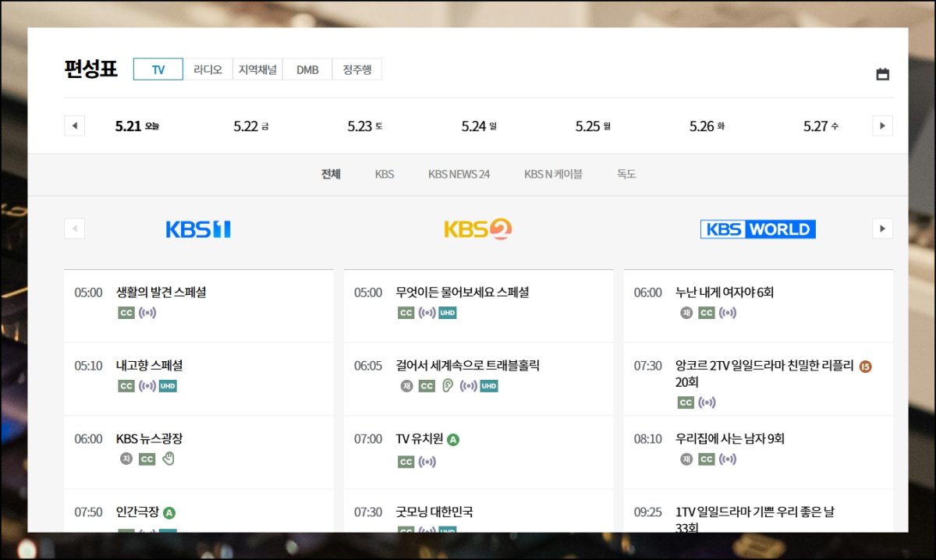Screen dimensions: 936x560
Task: Select the 전체 channel filter
Action: (x=331, y=174)
